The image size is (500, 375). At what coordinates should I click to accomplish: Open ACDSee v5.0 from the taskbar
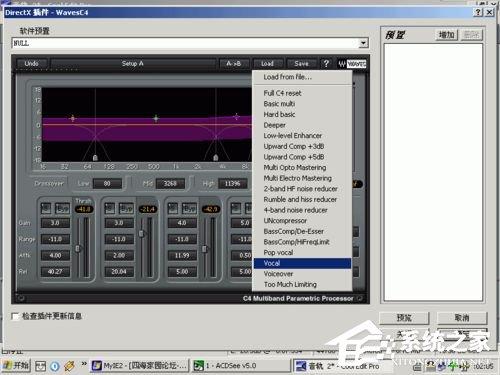[225, 366]
